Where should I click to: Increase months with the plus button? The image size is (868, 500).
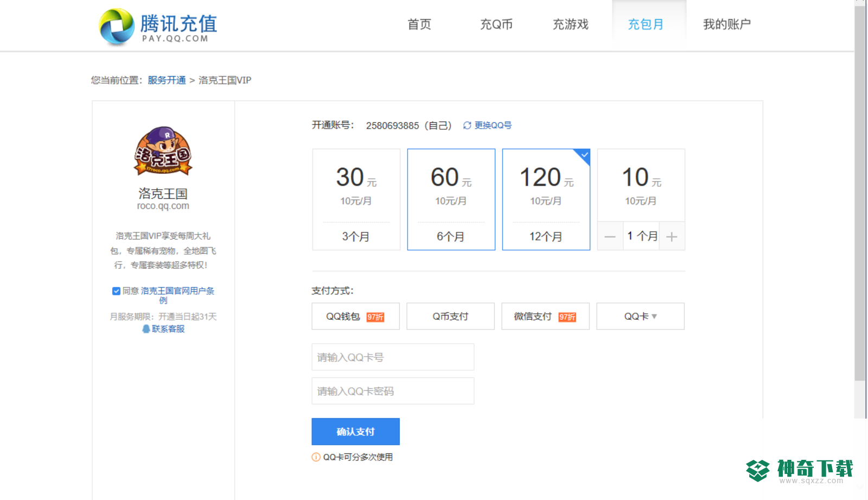tap(672, 237)
